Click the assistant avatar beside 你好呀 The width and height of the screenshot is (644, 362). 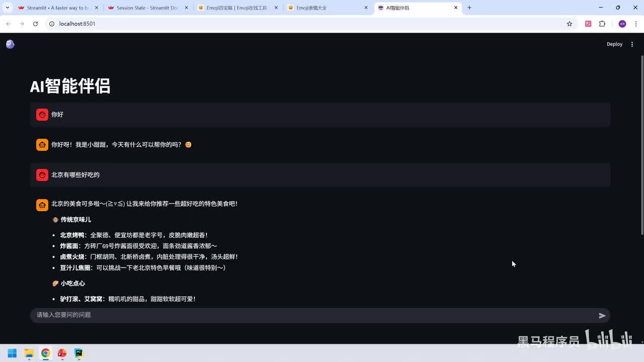[42, 145]
